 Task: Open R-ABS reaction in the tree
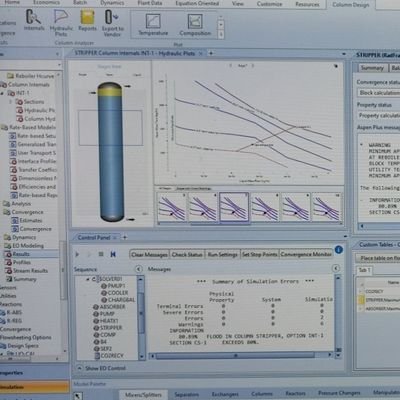[11, 312]
